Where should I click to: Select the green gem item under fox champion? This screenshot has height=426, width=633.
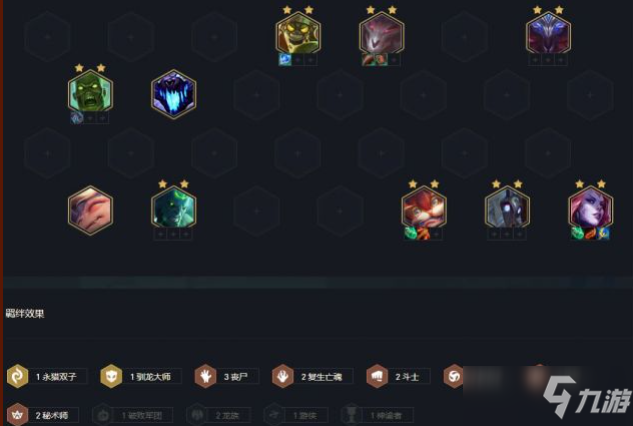[411, 234]
